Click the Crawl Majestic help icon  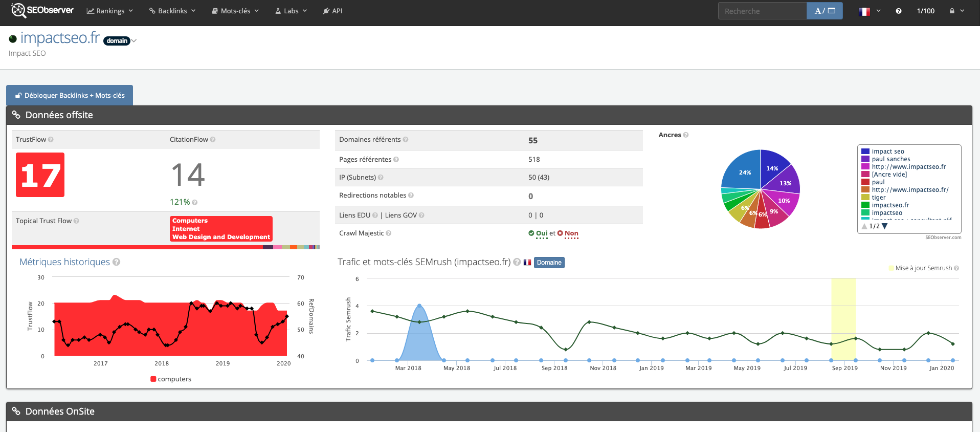pyautogui.click(x=388, y=233)
